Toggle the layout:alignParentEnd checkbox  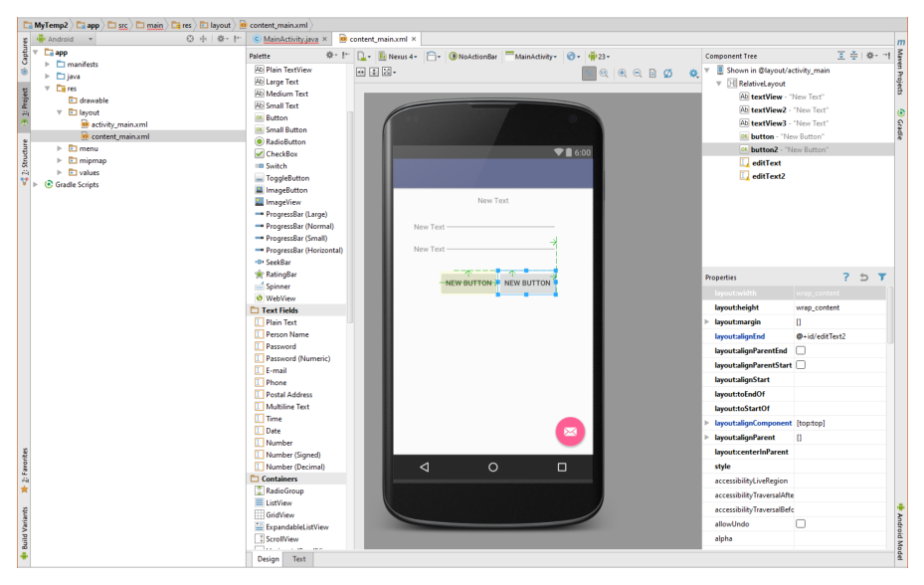[x=801, y=350]
